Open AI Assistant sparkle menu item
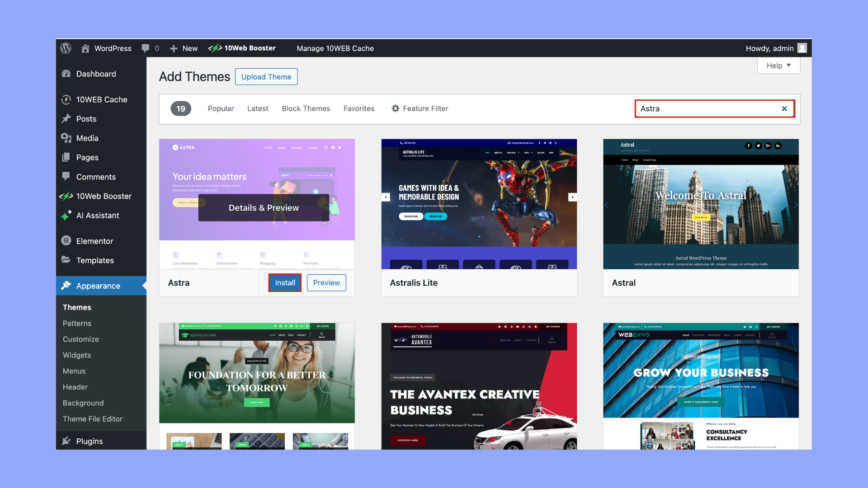Screen dimensions: 868x488 coord(97,216)
